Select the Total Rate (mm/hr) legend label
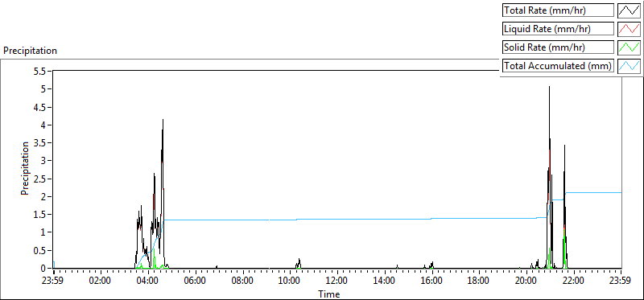 (x=558, y=10)
